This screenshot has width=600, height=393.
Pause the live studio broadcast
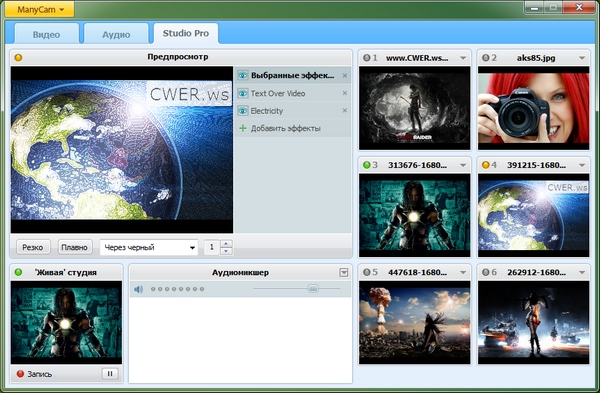110,374
